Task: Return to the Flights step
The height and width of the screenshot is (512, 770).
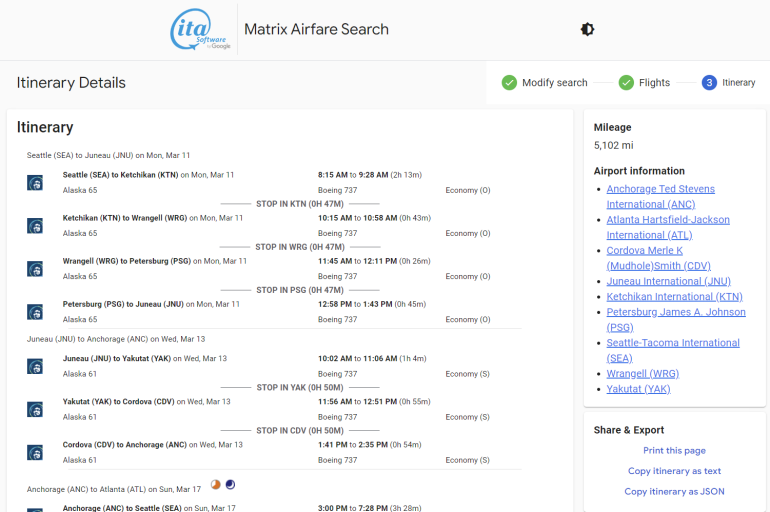Action: [x=654, y=83]
